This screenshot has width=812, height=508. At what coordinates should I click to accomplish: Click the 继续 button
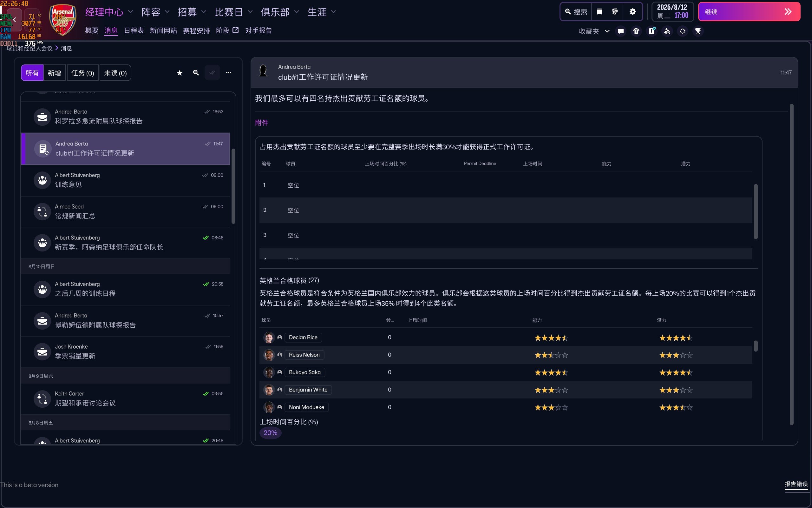[749, 12]
